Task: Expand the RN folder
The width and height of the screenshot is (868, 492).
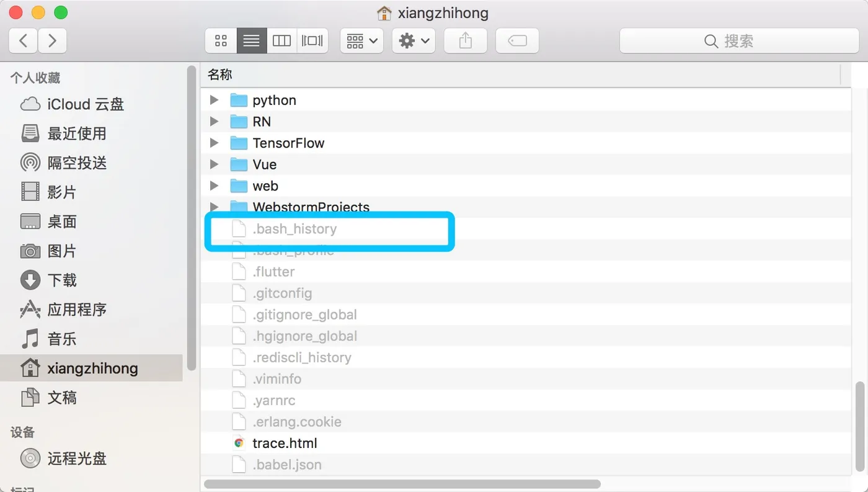Action: point(215,122)
